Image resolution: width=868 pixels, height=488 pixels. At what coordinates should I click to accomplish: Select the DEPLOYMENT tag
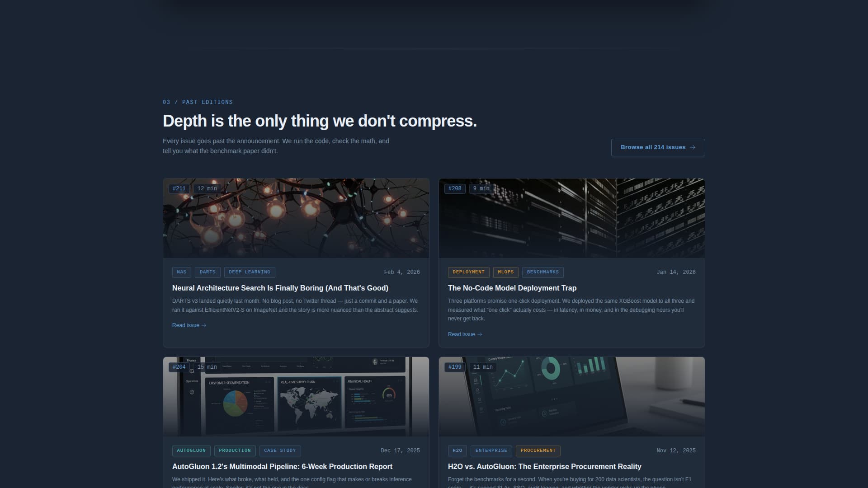click(x=468, y=272)
